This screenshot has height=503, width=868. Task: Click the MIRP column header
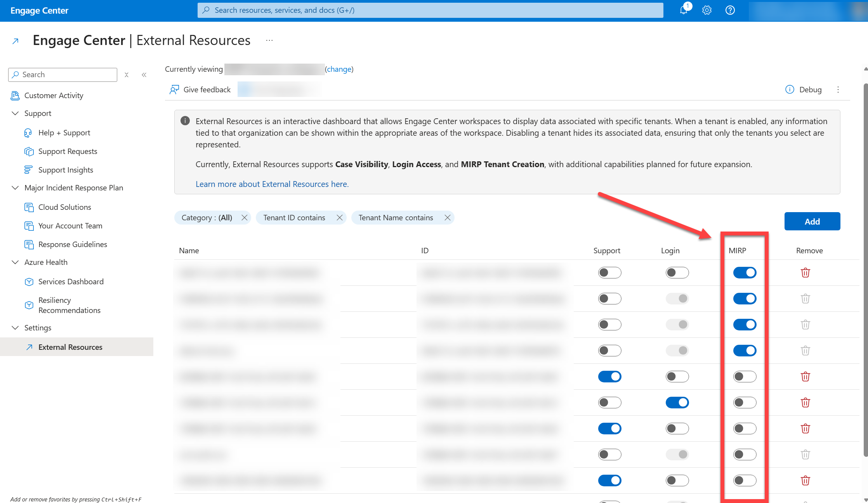pos(737,251)
